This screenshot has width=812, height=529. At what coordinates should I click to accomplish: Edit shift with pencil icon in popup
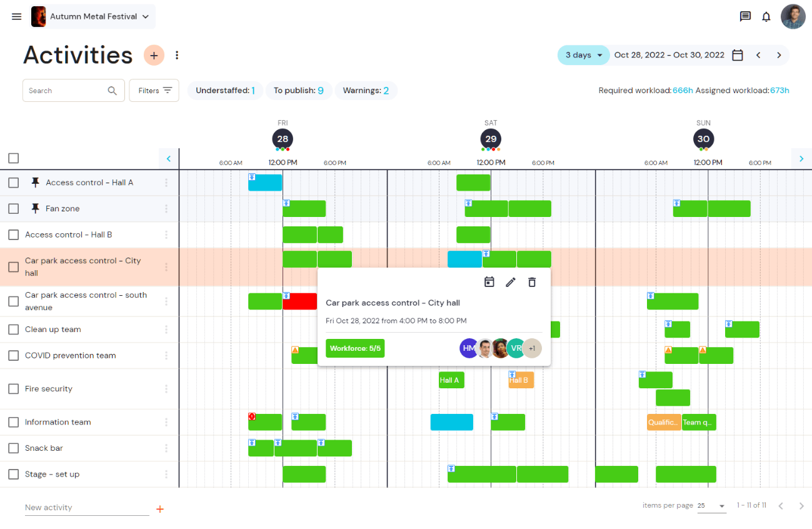[511, 282]
